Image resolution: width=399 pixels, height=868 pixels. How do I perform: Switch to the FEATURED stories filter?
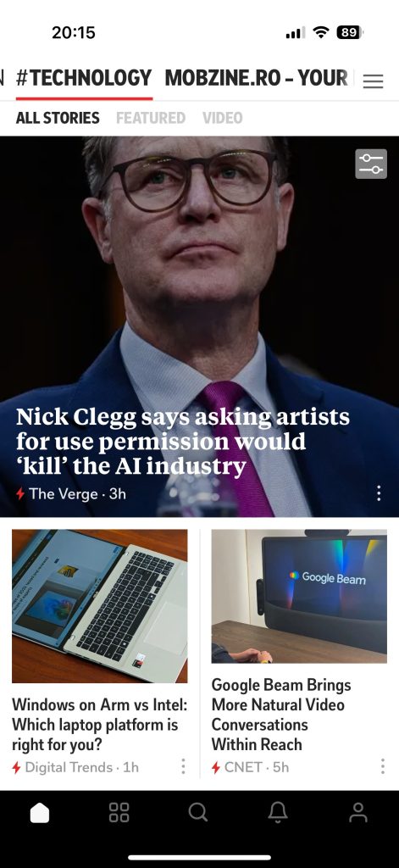(x=151, y=118)
